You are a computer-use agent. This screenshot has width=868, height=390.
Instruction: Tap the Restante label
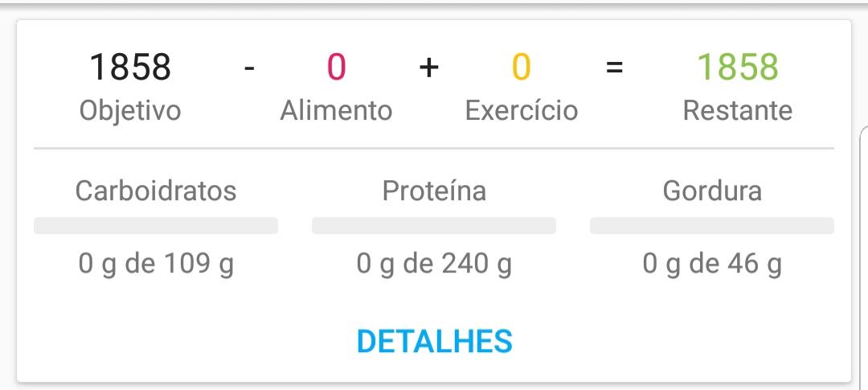pyautogui.click(x=737, y=110)
